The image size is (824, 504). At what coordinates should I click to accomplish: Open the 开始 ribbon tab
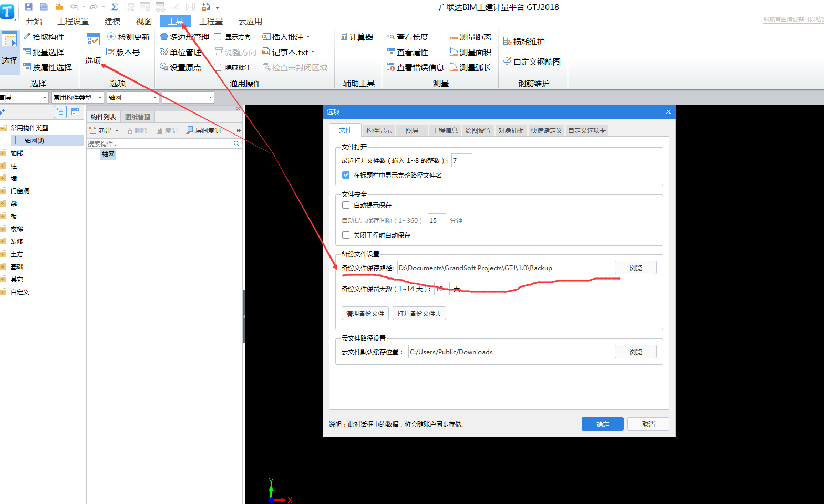coord(34,21)
